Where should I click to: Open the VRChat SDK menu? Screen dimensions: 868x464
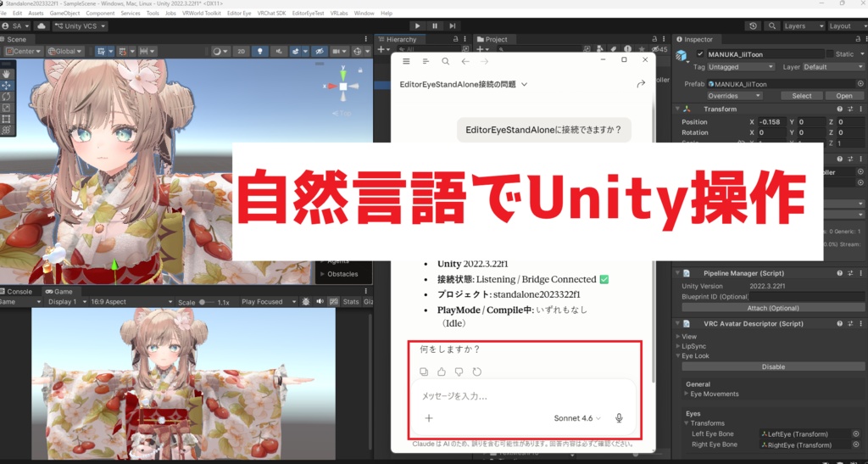point(272,13)
